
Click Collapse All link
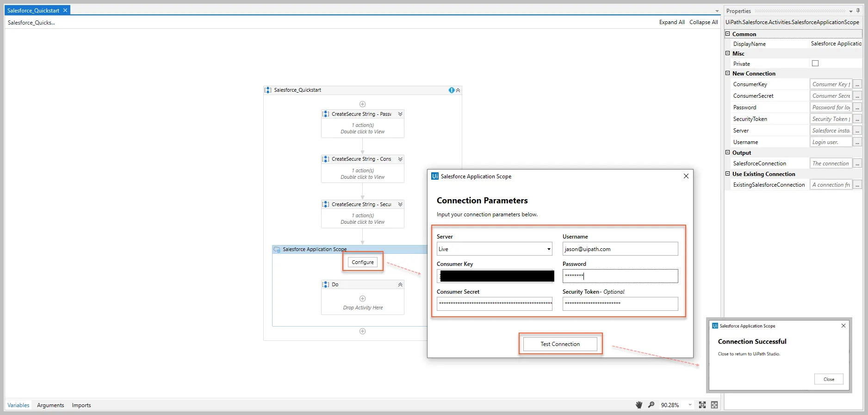pyautogui.click(x=704, y=22)
